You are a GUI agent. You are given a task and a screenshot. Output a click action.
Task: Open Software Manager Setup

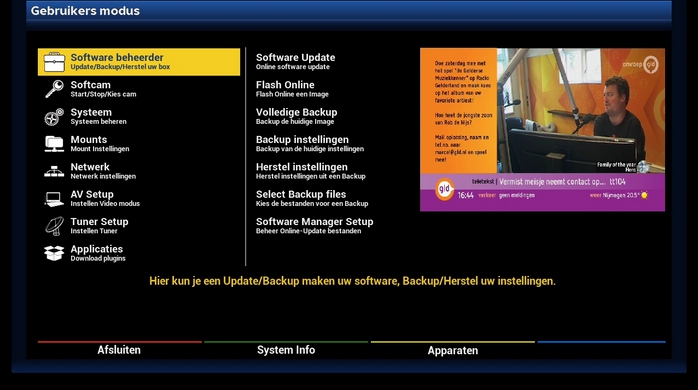click(315, 226)
